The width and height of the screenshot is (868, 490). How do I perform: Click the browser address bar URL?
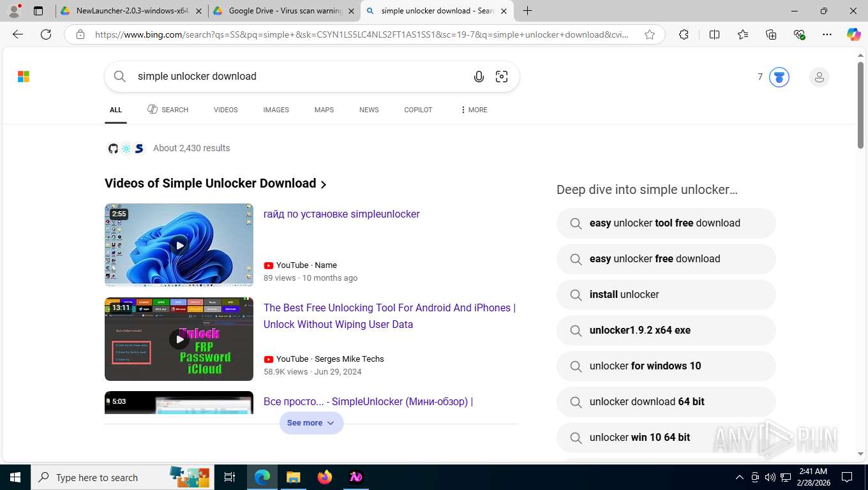coord(361,34)
